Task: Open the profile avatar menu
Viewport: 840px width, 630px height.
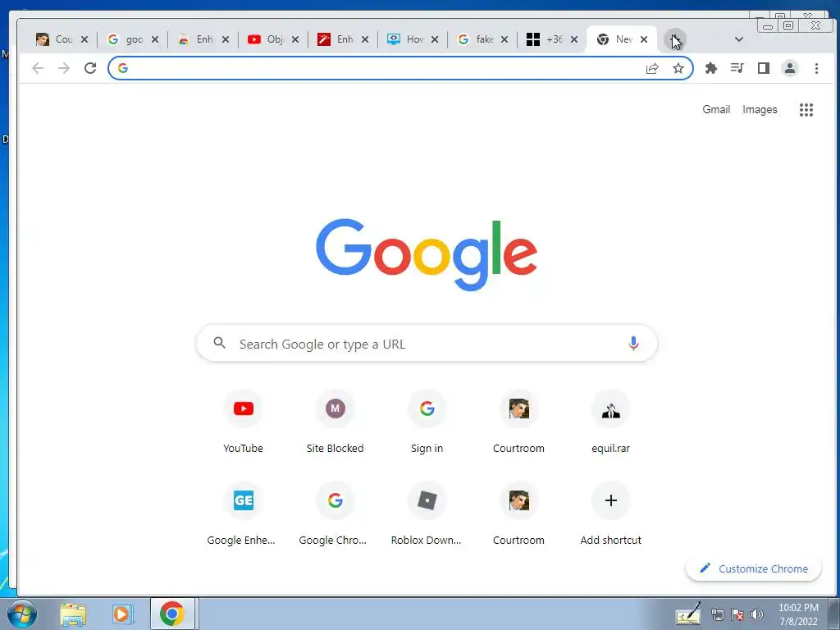Action: (790, 68)
